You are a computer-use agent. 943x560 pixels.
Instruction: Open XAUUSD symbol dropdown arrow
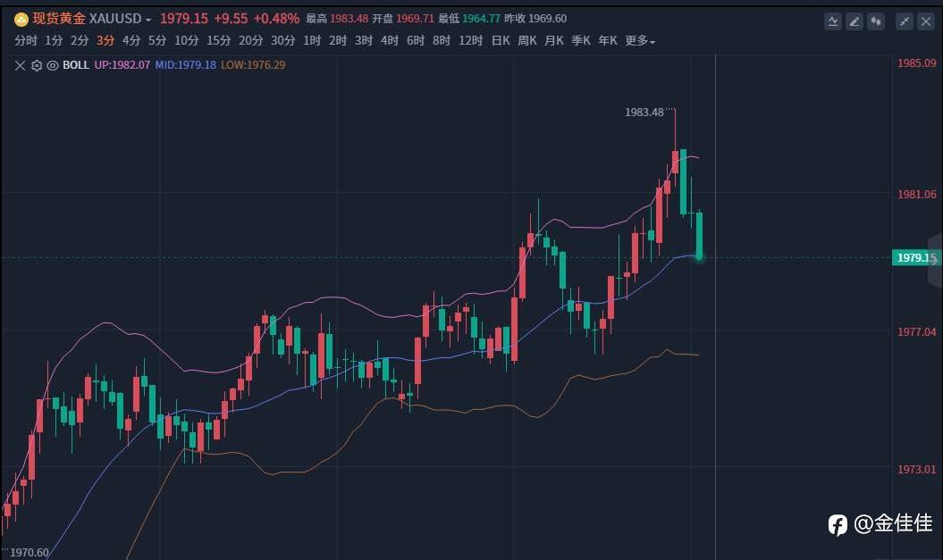[x=148, y=20]
